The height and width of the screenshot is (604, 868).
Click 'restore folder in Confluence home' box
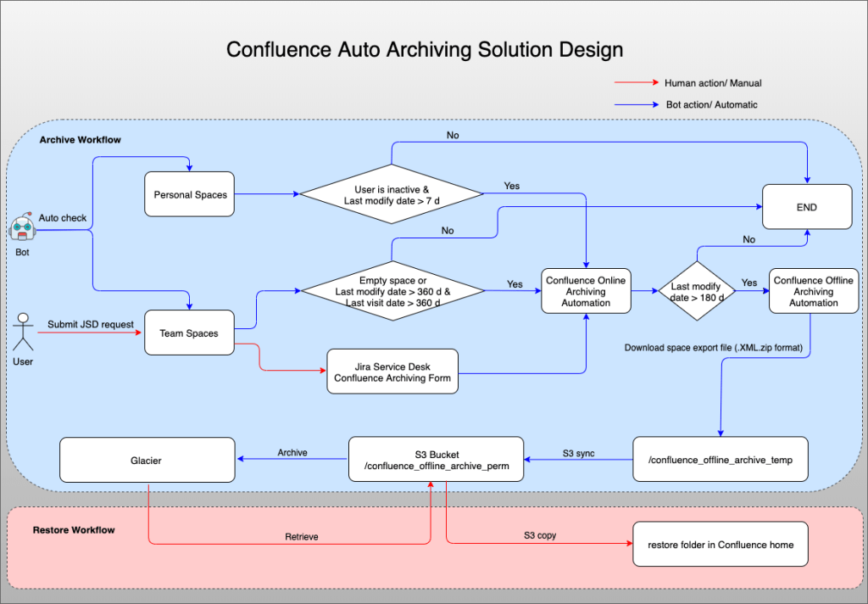(x=720, y=545)
